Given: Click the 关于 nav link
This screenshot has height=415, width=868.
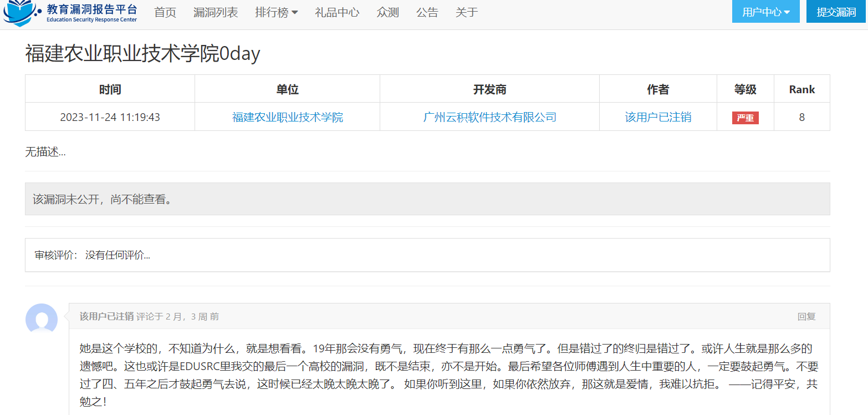Looking at the screenshot, I should [x=466, y=12].
